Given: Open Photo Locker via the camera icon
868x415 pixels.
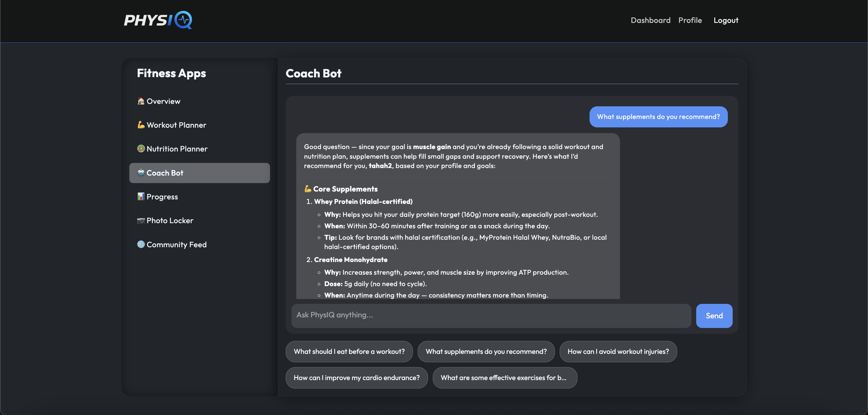Looking at the screenshot, I should point(141,220).
